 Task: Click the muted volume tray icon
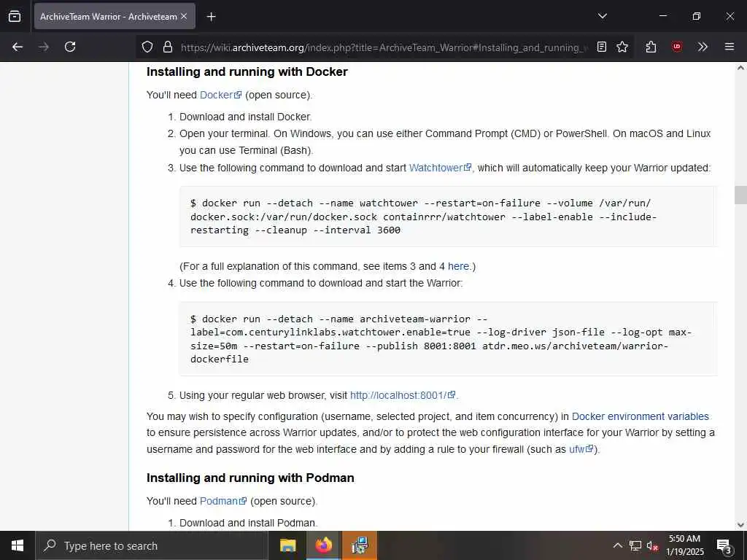coord(653,545)
